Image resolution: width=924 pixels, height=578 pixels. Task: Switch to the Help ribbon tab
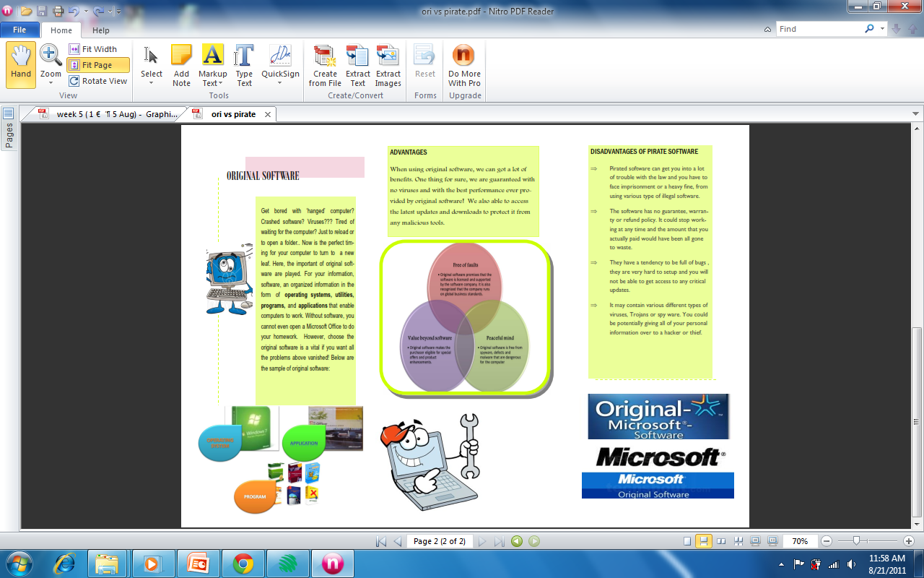point(101,30)
